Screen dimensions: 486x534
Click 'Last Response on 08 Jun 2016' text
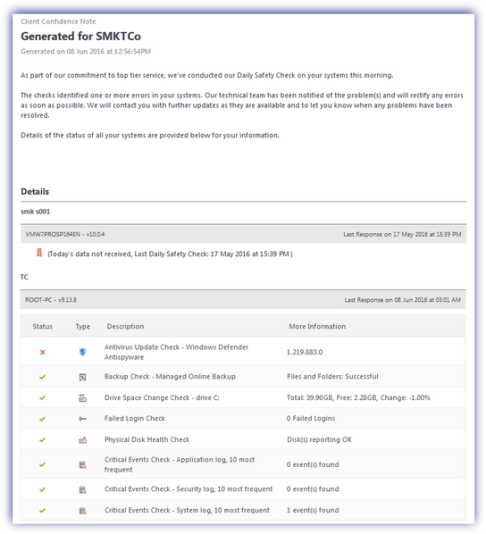click(x=403, y=300)
